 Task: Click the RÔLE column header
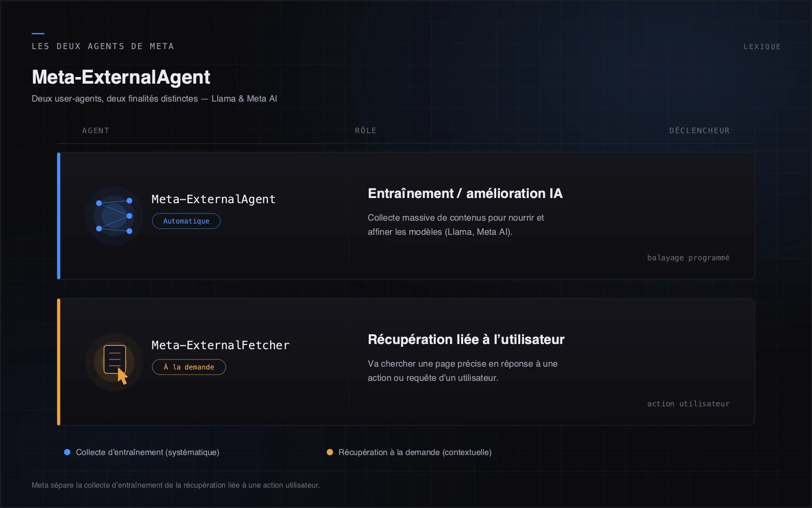click(x=366, y=130)
